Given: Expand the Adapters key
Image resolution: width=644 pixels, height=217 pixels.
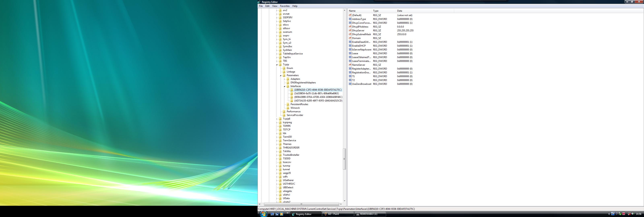Looking at the screenshot, I should (x=285, y=79).
